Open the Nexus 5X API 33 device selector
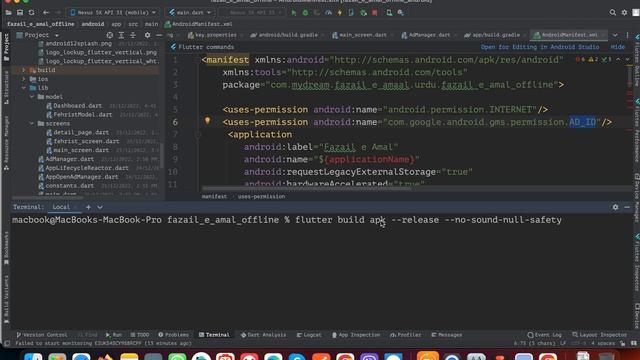 tap(113, 13)
